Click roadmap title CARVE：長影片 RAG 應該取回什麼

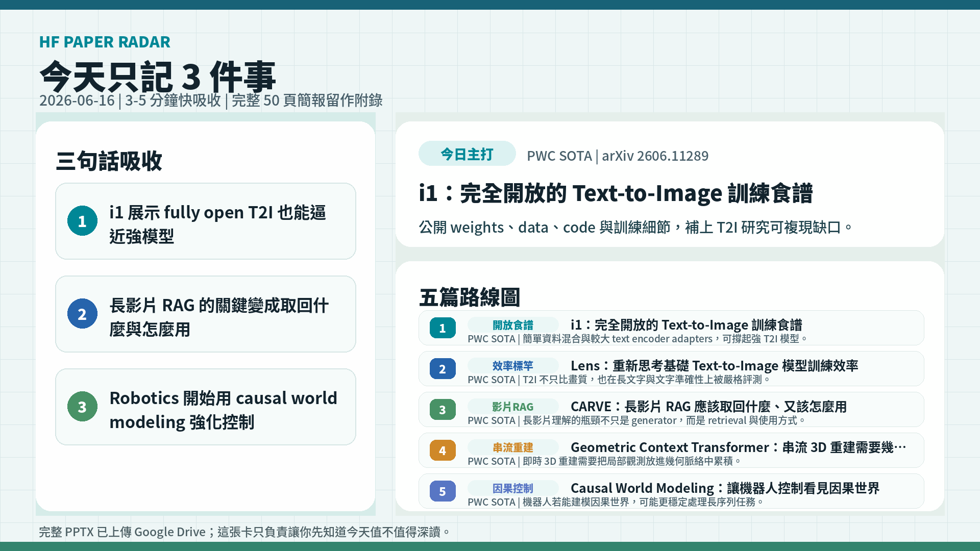708,406
